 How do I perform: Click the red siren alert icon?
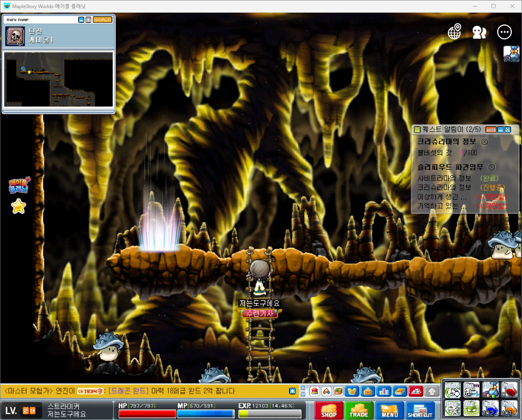(314, 391)
